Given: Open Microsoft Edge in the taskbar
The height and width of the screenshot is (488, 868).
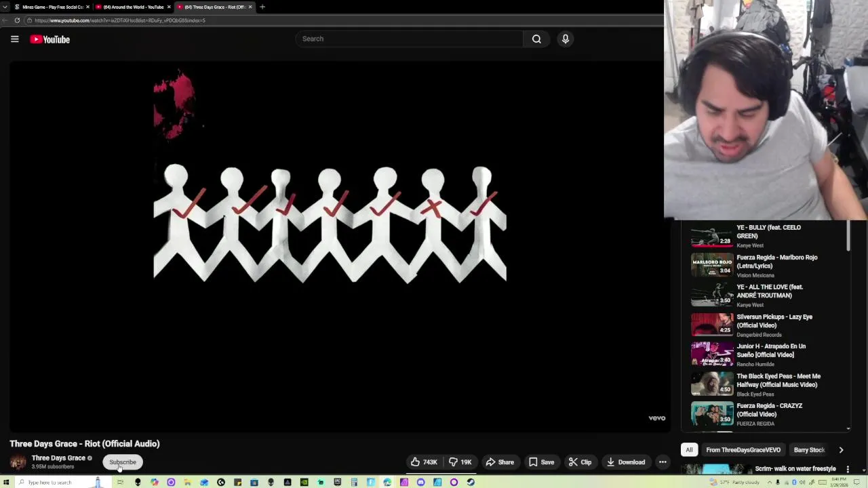Looking at the screenshot, I should click(387, 483).
